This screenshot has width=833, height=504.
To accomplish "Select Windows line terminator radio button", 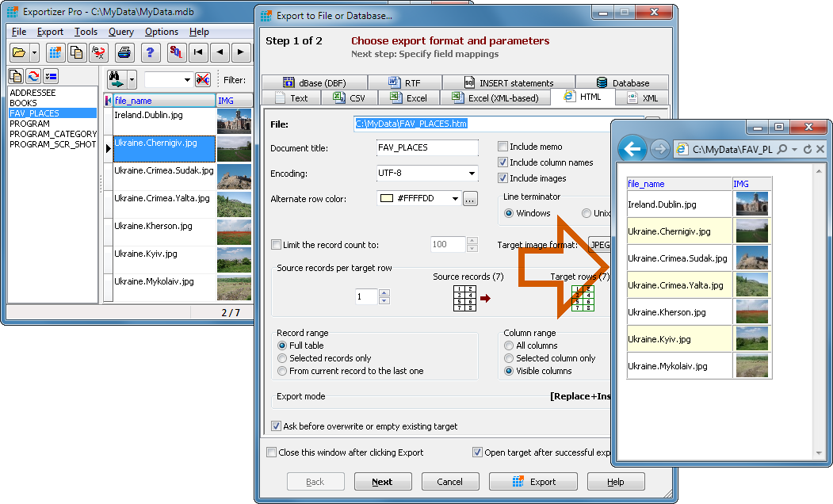I will [508, 213].
